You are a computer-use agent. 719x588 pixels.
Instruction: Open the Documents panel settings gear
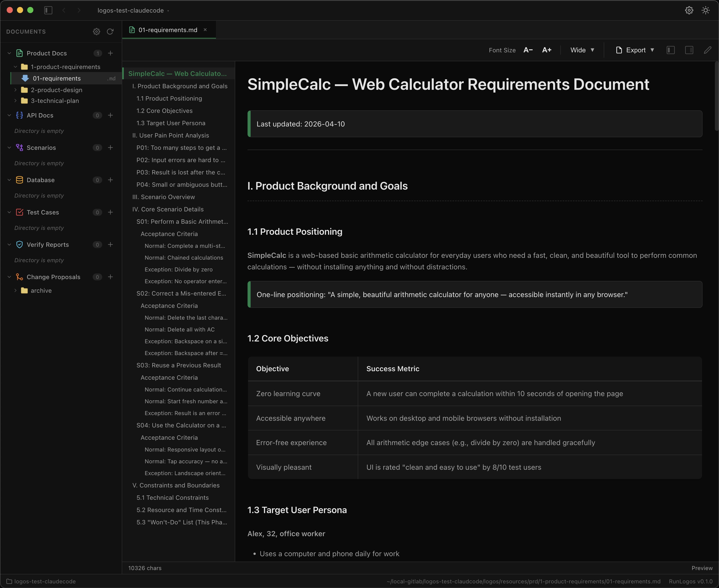coord(97,31)
